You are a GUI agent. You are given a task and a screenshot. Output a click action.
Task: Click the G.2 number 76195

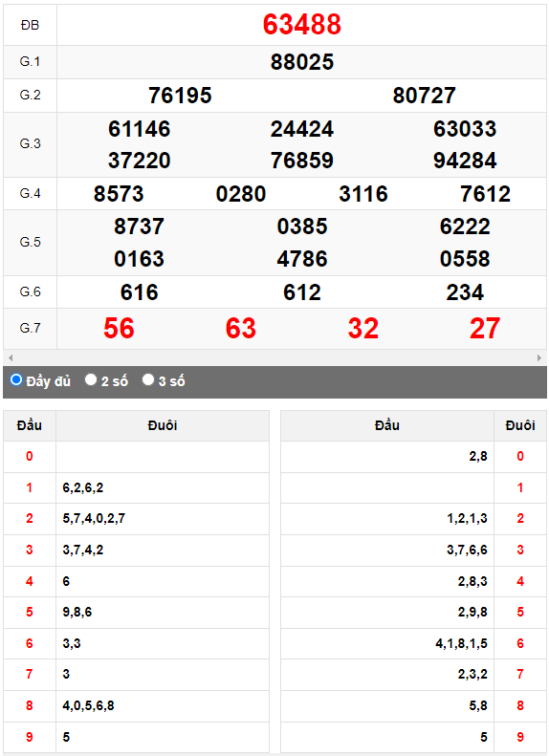[180, 96]
